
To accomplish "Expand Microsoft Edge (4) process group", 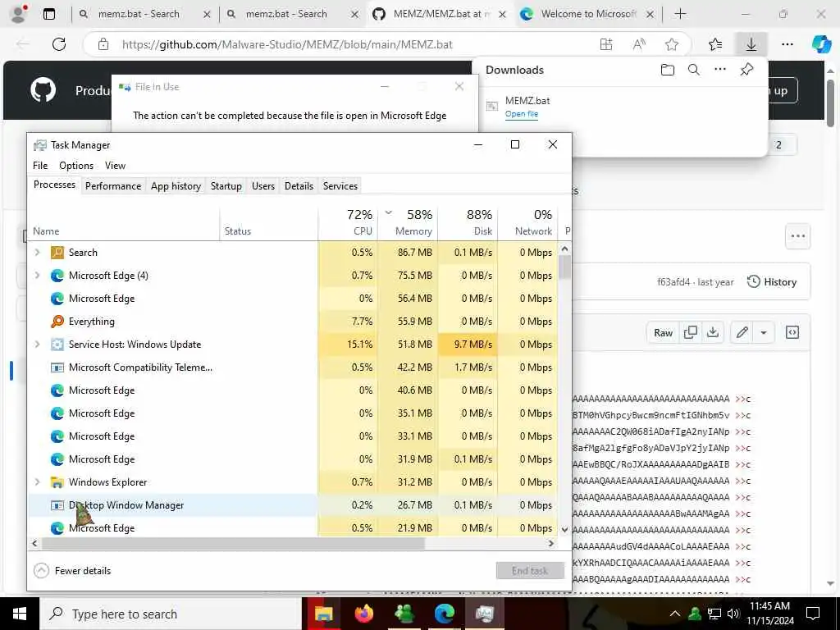I will [37, 276].
